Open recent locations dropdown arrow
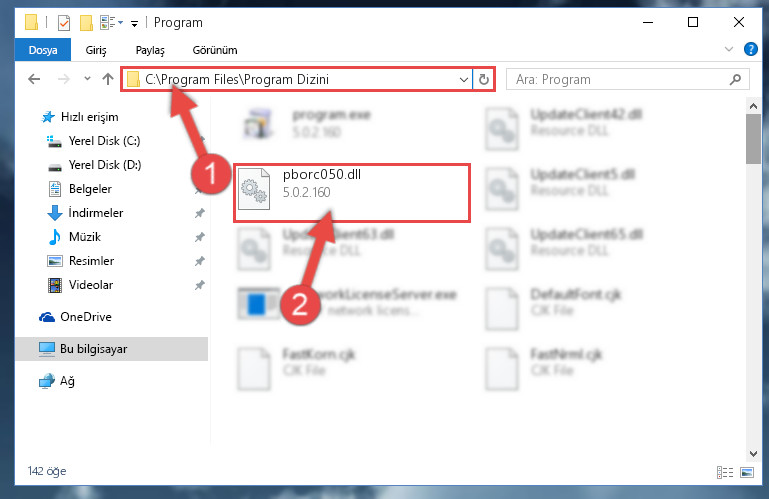This screenshot has width=769, height=499. point(87,79)
